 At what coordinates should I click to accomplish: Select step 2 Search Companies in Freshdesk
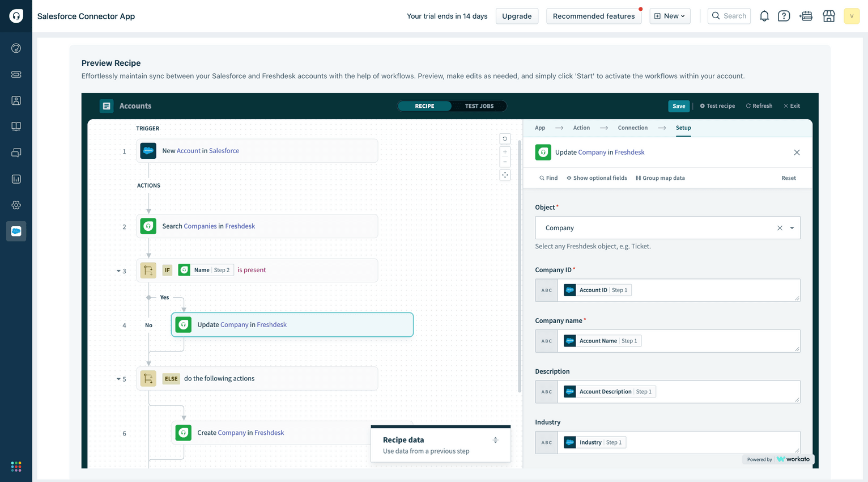click(257, 226)
